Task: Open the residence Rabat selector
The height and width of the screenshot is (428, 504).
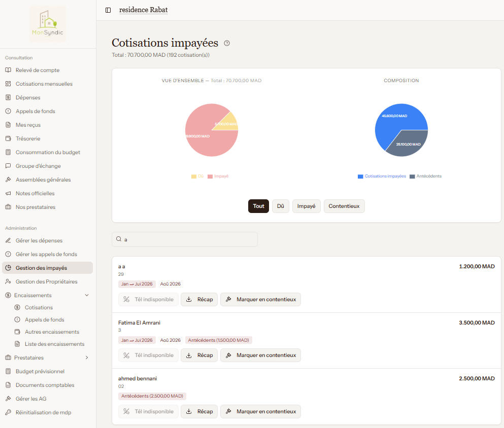Action: click(143, 10)
